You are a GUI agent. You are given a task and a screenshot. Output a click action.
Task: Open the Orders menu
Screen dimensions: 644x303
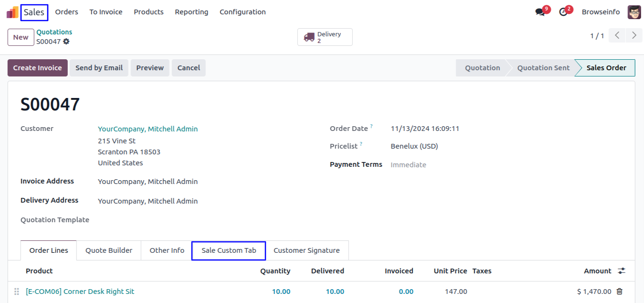pyautogui.click(x=66, y=12)
